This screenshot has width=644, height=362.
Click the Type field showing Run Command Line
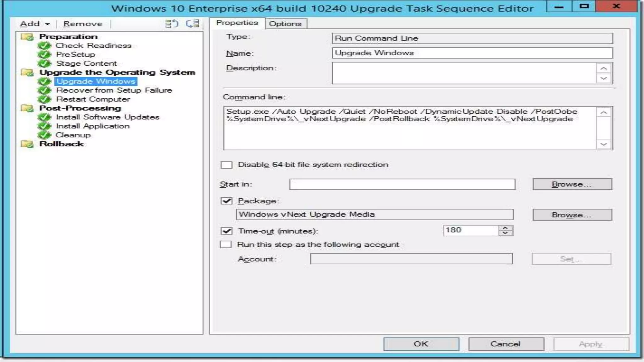(x=472, y=38)
